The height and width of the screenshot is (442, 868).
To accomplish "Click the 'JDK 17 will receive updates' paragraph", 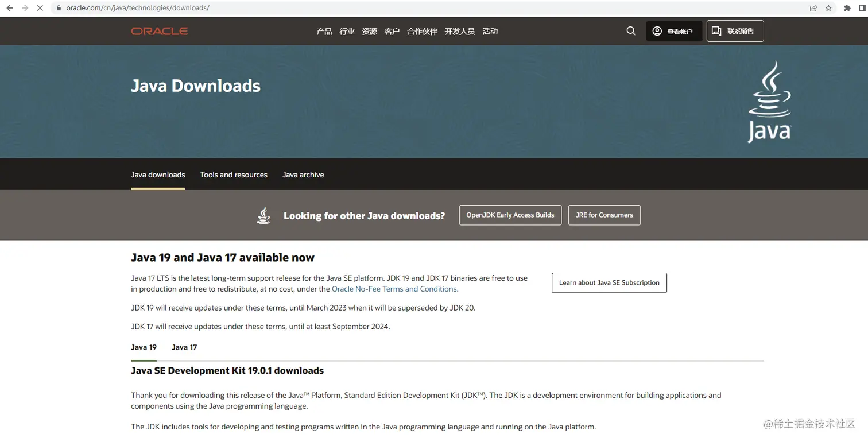I will coord(260,327).
